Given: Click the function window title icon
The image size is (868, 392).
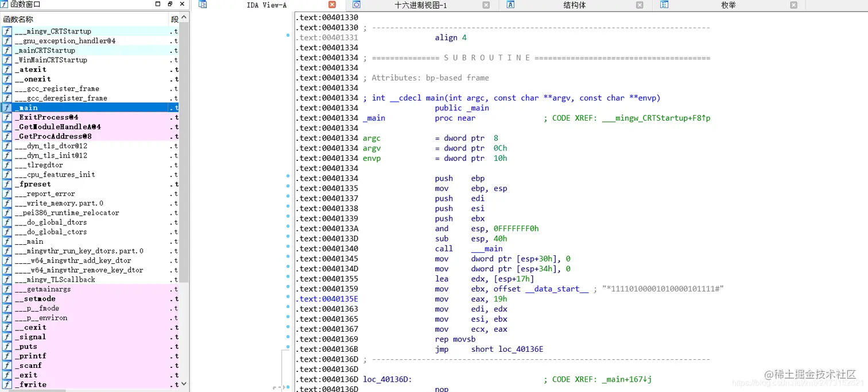Looking at the screenshot, I should pyautogui.click(x=5, y=5).
